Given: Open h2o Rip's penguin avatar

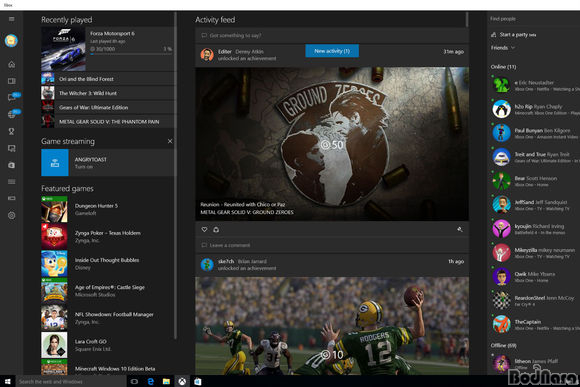Looking at the screenshot, I should click(502, 109).
